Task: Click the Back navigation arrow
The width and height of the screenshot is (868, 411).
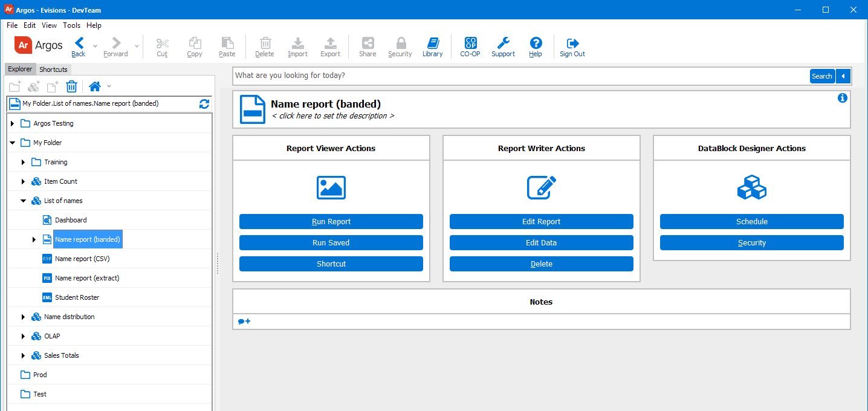Action: point(79,43)
